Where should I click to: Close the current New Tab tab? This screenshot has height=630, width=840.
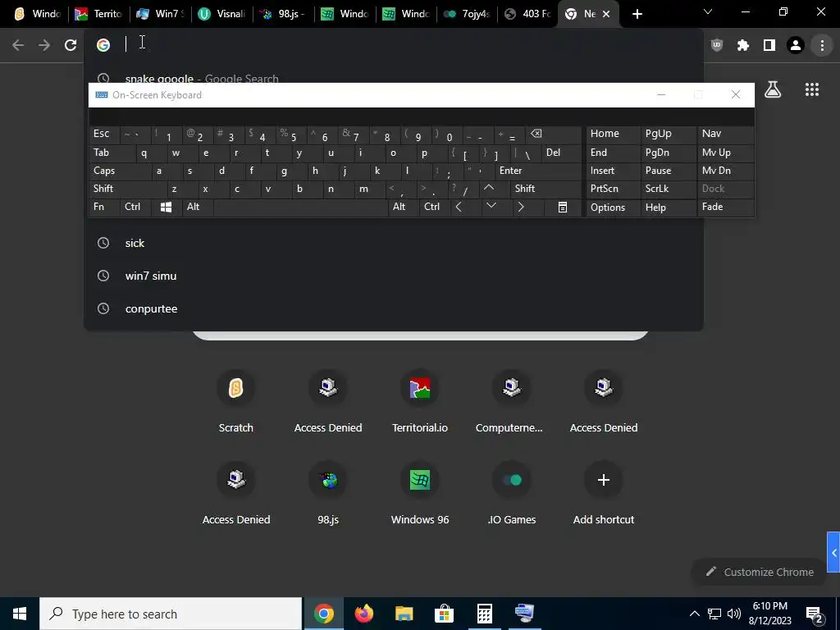click(606, 14)
